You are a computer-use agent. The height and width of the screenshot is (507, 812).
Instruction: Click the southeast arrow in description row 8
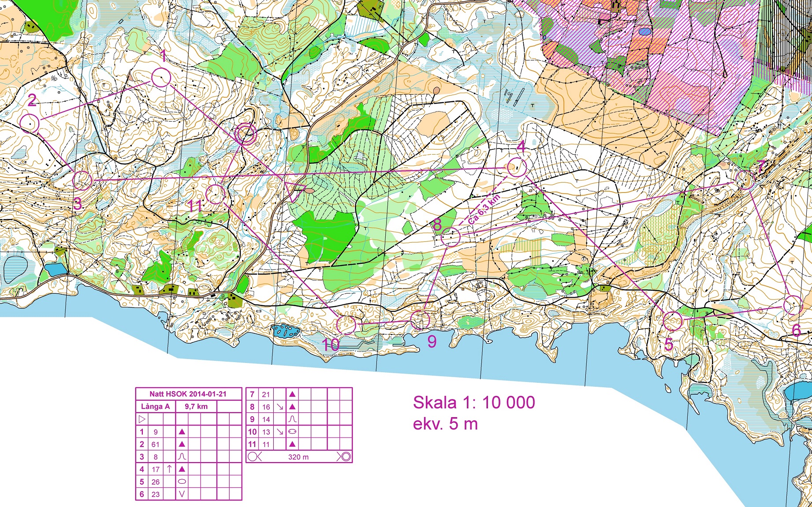point(279,407)
